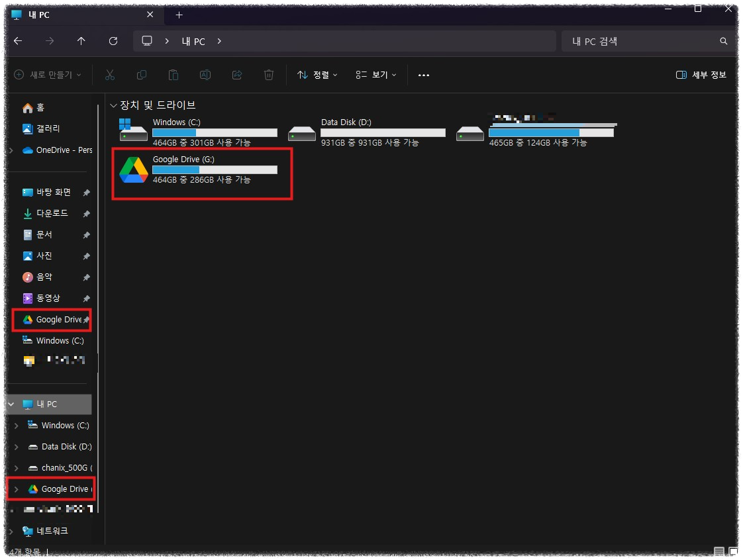The height and width of the screenshot is (560, 743).
Task: Open OneDrive - Personal in sidebar
Action: click(58, 150)
